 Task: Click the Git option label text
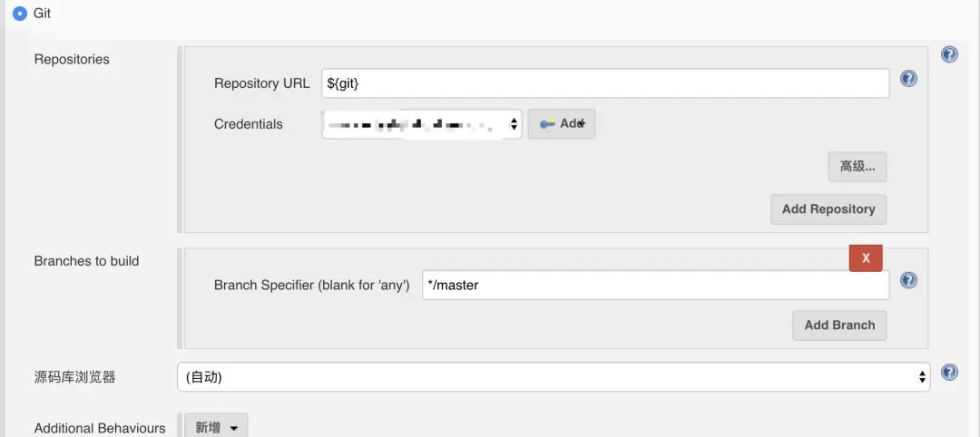42,13
